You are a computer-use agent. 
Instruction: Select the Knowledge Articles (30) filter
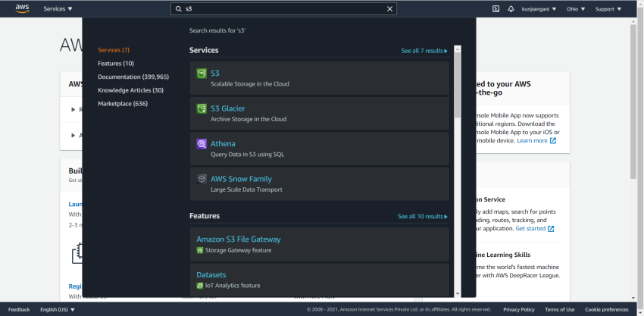(x=130, y=90)
